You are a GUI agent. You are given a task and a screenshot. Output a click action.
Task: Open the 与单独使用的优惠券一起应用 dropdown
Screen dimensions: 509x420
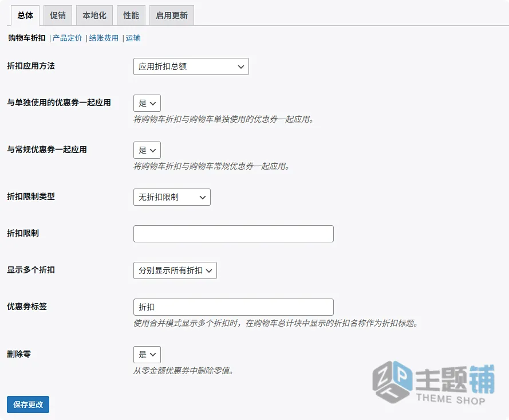pyautogui.click(x=147, y=103)
